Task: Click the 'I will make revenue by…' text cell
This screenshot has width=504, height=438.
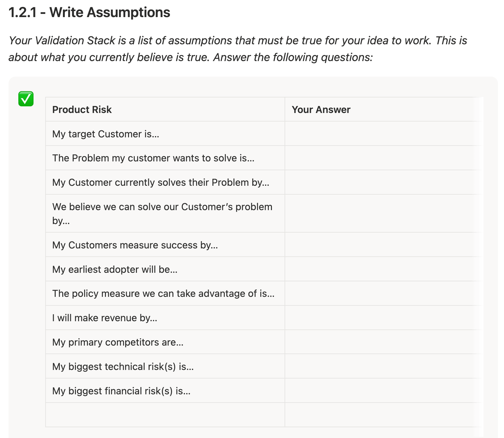Action: (x=105, y=318)
